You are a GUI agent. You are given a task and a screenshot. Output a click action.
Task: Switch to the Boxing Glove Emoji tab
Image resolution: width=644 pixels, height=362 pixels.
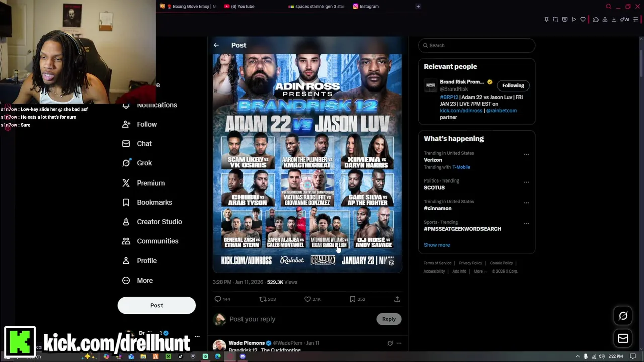[189, 6]
